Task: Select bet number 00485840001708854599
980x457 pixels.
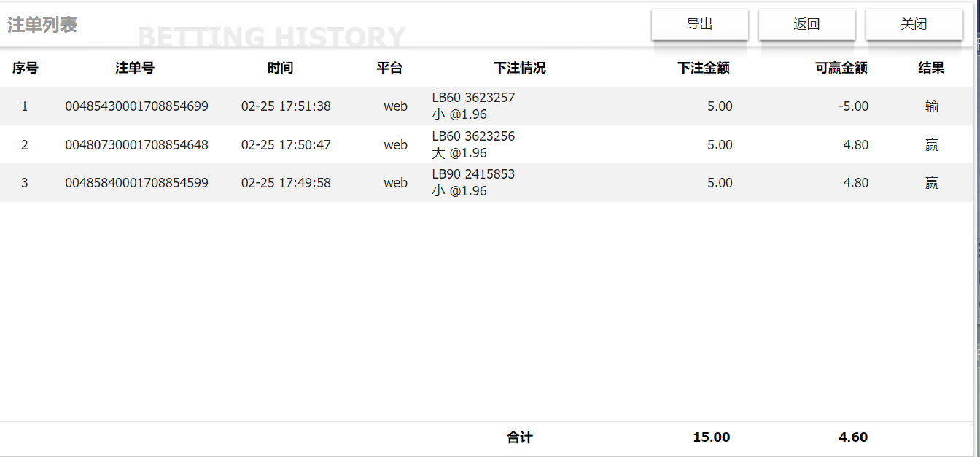Action: pyautogui.click(x=136, y=183)
